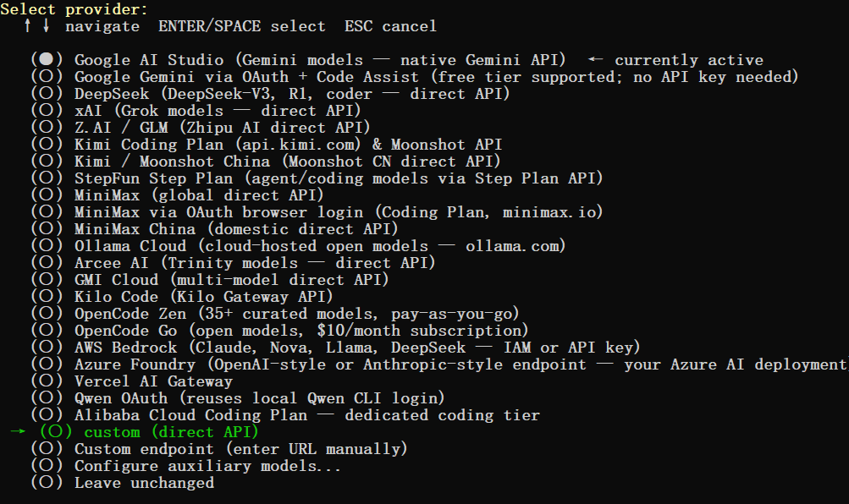Pick Vercel AI Gateway option
The height and width of the screenshot is (504, 849).
pos(131,381)
